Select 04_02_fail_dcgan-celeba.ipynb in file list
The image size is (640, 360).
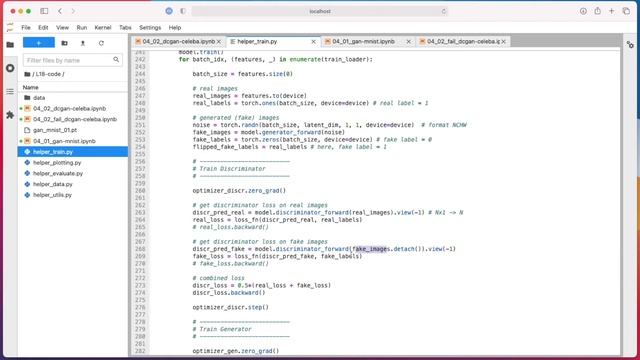73,119
